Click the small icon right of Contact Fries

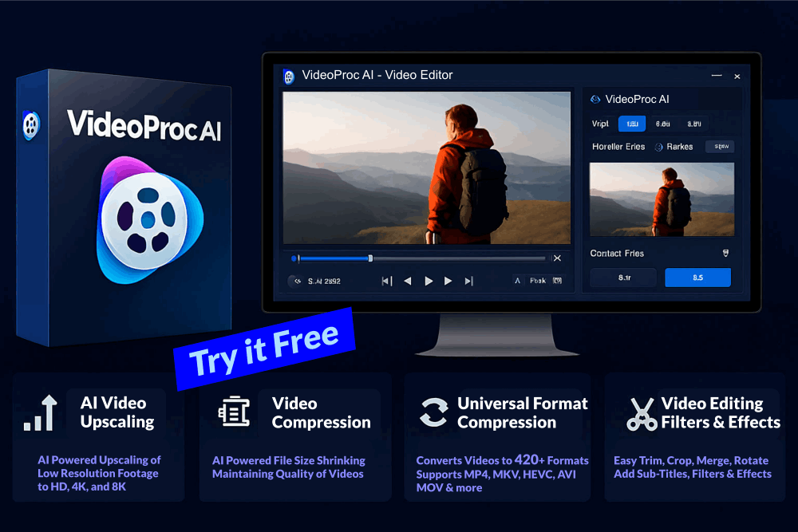pyautogui.click(x=725, y=254)
